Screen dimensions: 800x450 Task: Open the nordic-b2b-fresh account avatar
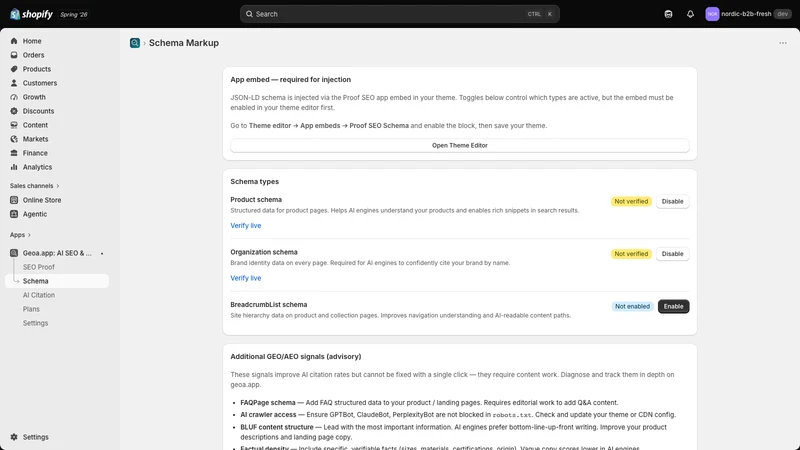click(712, 14)
